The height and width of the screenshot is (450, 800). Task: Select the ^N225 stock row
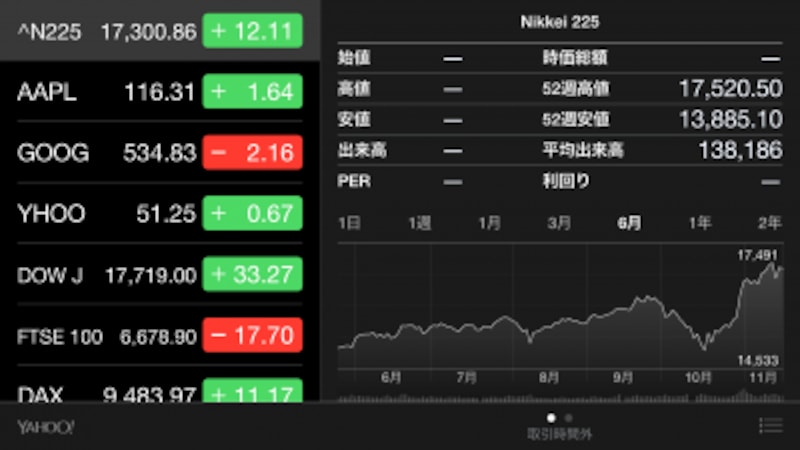tap(160, 31)
